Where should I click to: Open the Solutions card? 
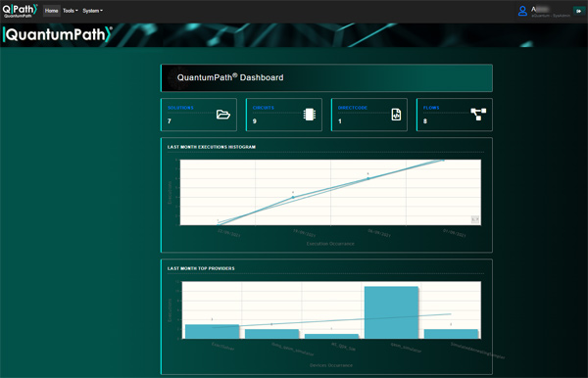[x=199, y=115]
